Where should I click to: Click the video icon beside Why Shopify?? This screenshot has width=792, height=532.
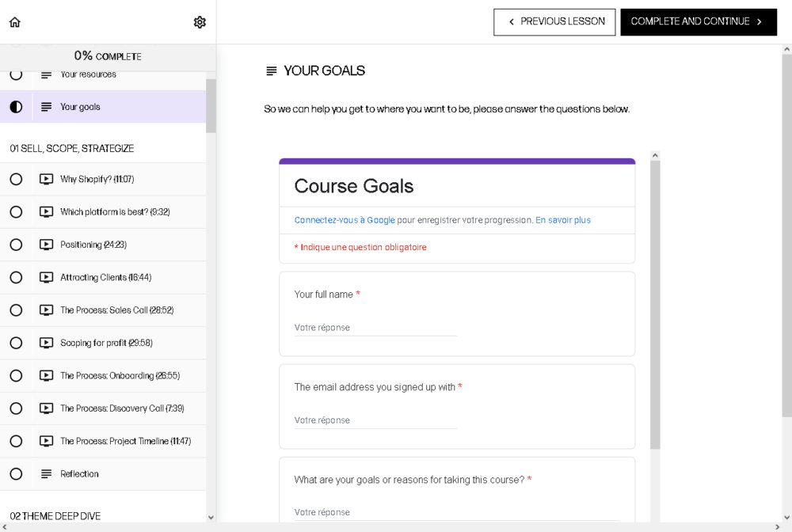46,179
